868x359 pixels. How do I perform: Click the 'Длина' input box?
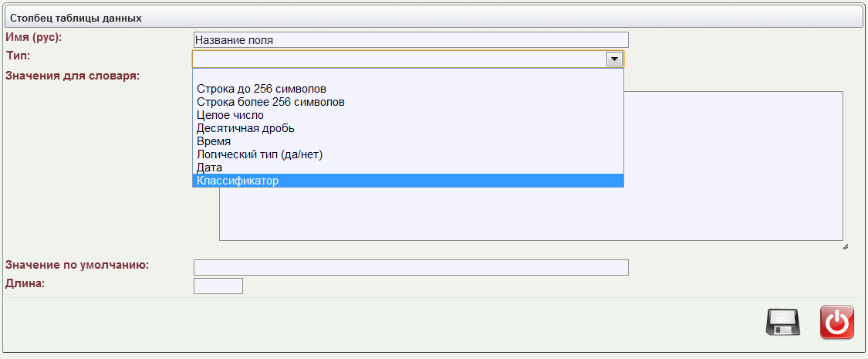coord(218,286)
